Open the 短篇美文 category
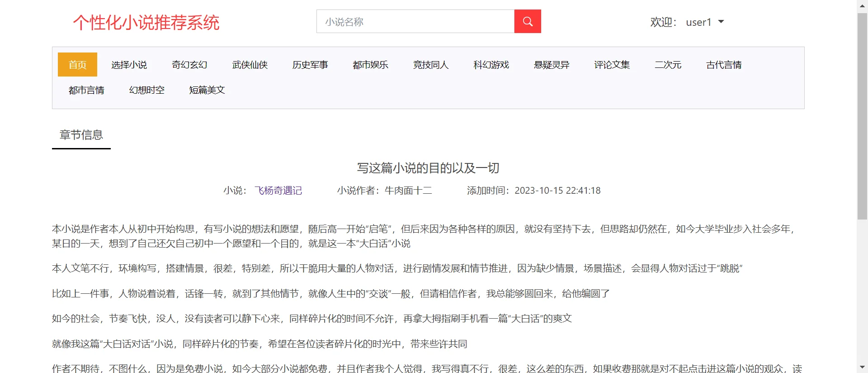 [x=207, y=90]
